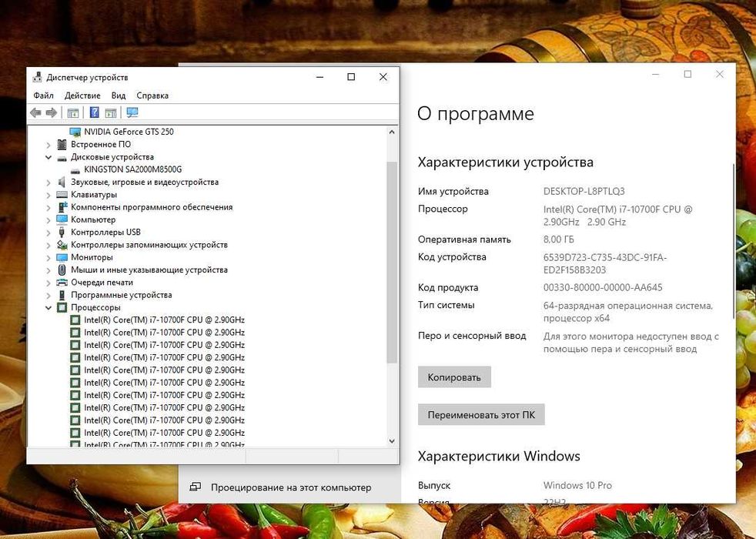Open Проецирование на этот компьютер settings page
The width and height of the screenshot is (756, 539).
tap(289, 487)
